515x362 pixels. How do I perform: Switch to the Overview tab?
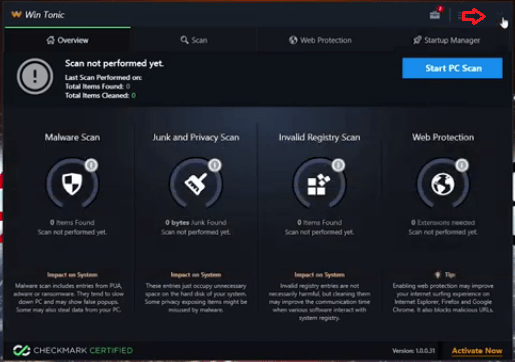point(67,40)
